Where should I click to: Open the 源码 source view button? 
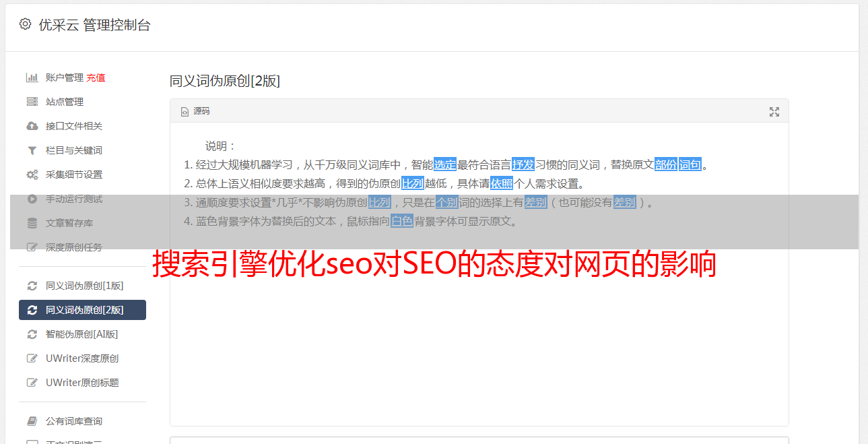[x=195, y=111]
